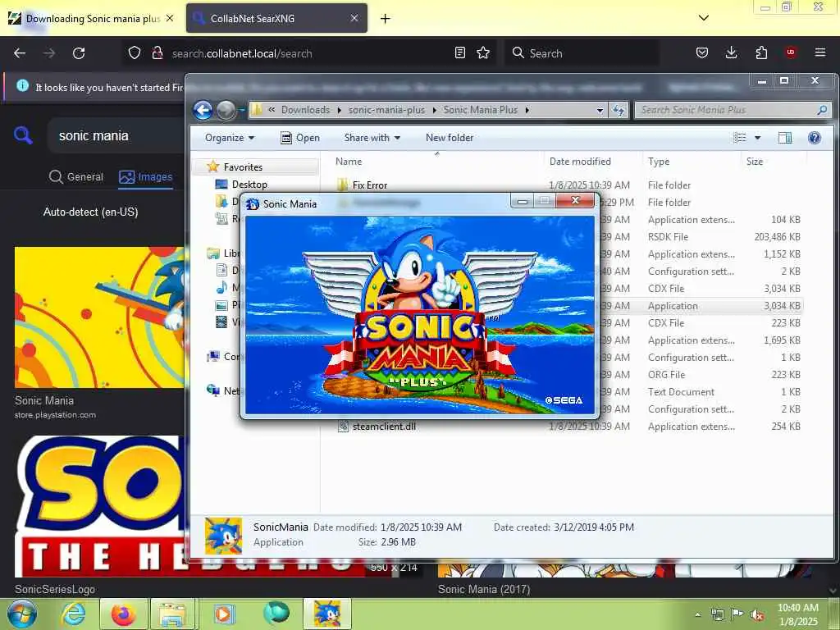Switch to Firefox in the taskbar
Screen dimensions: 840x630
click(123, 614)
